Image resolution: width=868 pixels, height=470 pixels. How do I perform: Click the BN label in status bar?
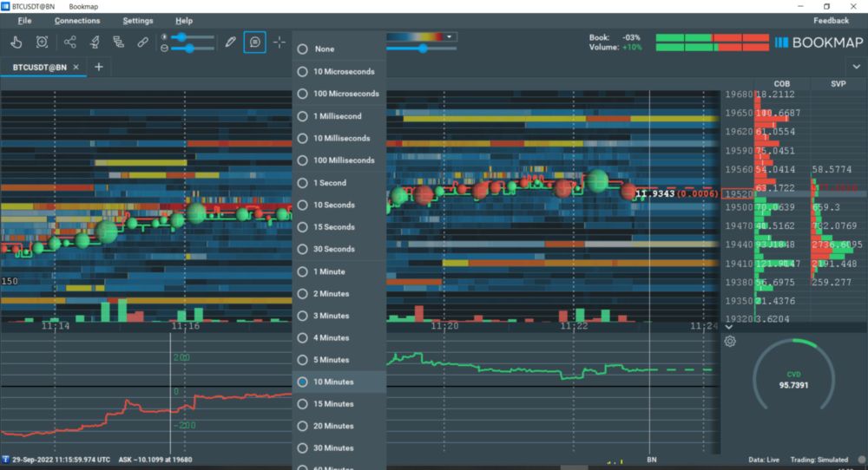652,460
